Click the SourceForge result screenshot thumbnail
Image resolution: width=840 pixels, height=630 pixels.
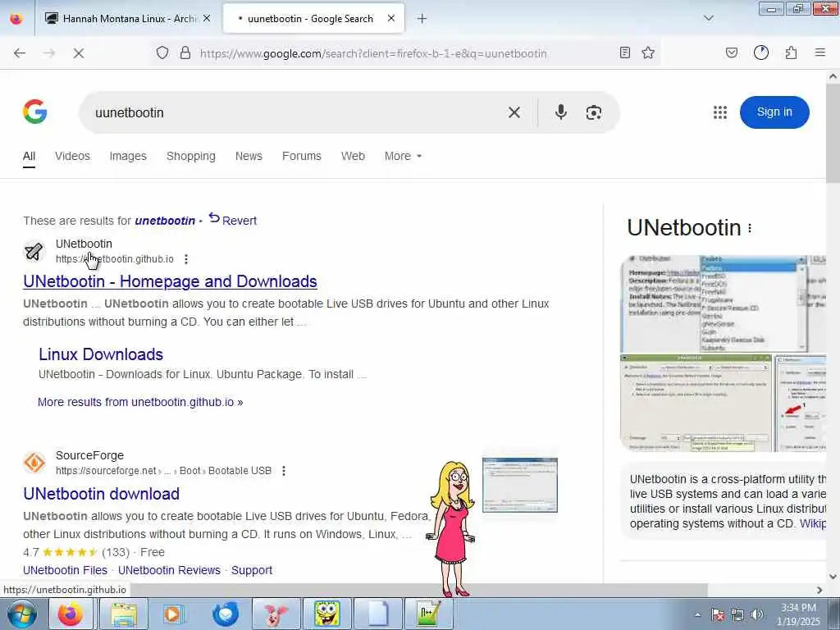coord(519,485)
